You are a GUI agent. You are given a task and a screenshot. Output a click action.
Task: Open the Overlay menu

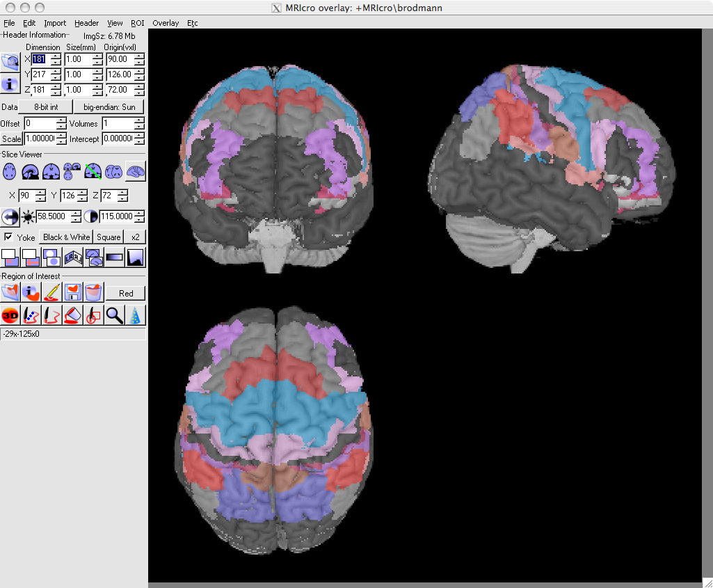(166, 23)
